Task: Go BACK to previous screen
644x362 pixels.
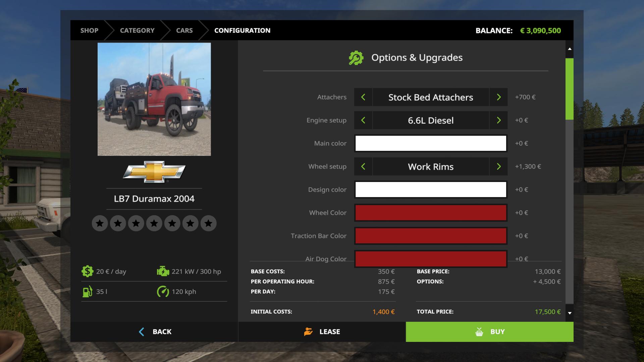Action: tap(154, 332)
